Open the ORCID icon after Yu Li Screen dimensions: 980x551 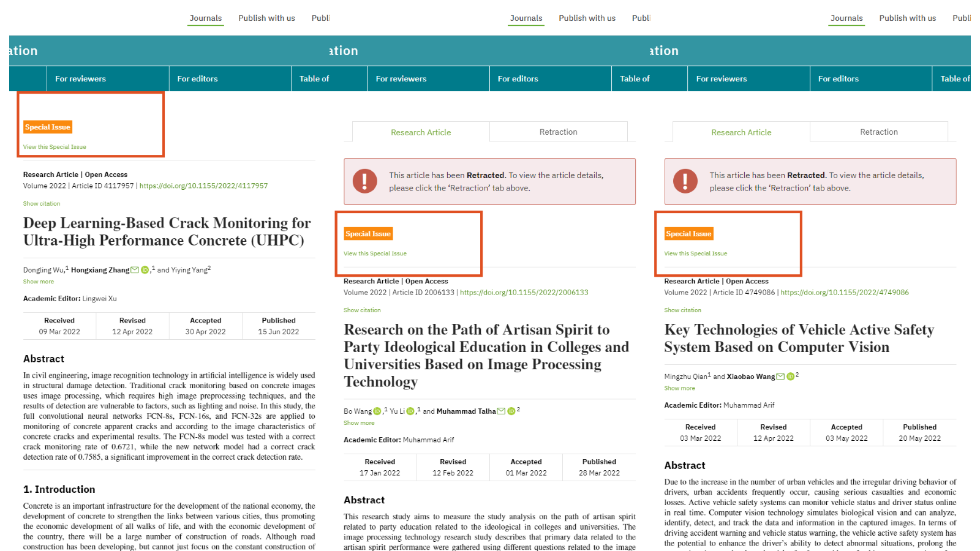[410, 411]
